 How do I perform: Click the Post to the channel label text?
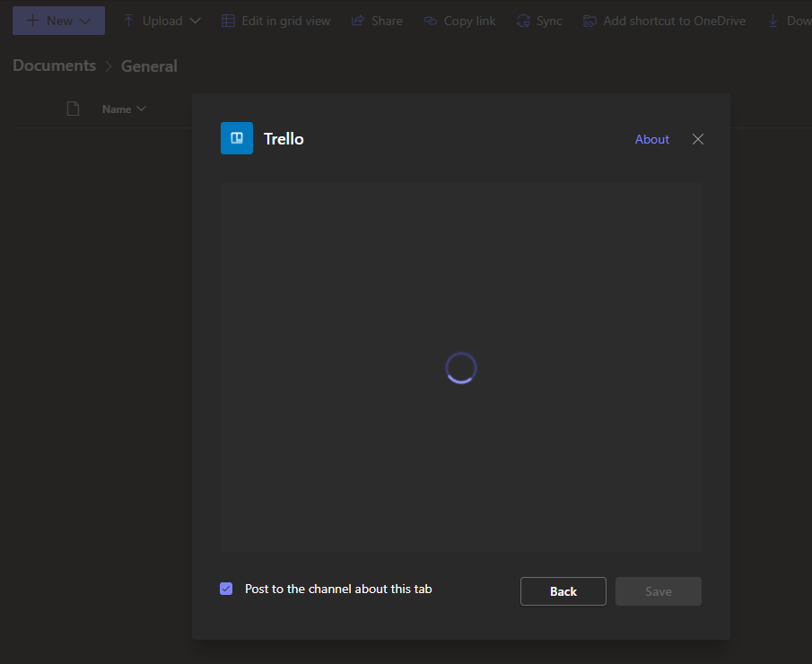click(338, 589)
